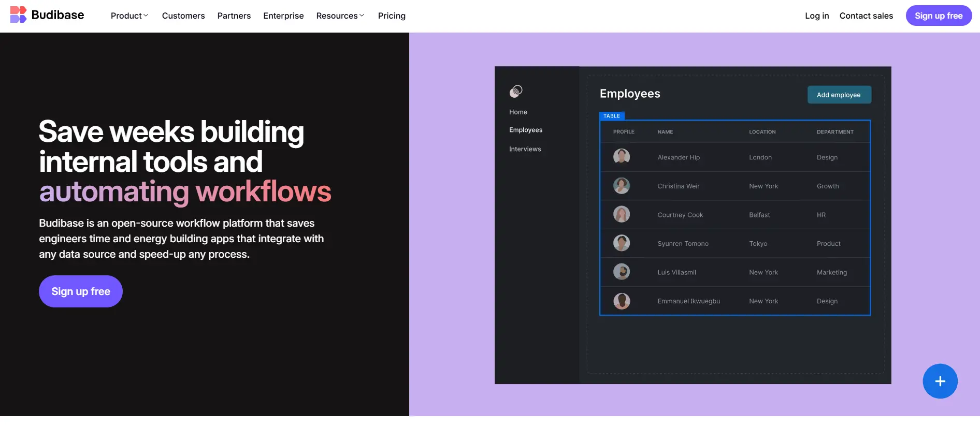Click the hero Sign up free button

pos(81,291)
